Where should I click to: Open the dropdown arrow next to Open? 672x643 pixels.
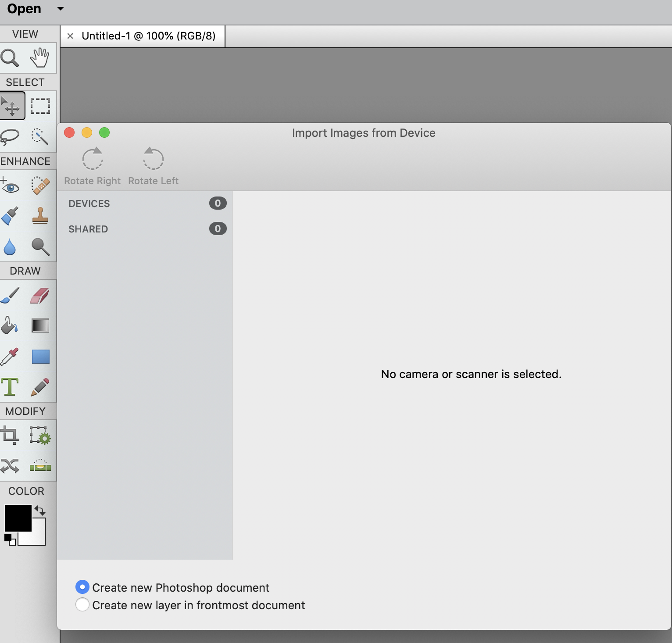(x=61, y=9)
